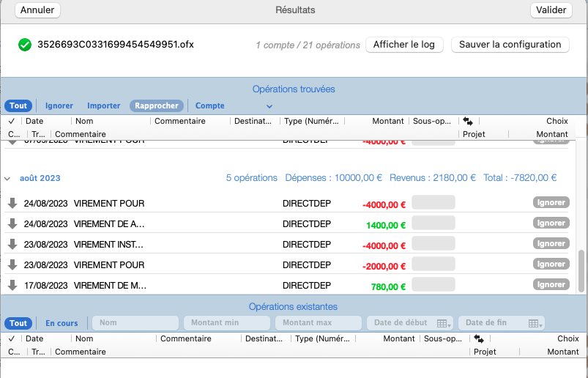This screenshot has height=378, width=588.
Task: Switch to the En cours filter
Action: 62,323
